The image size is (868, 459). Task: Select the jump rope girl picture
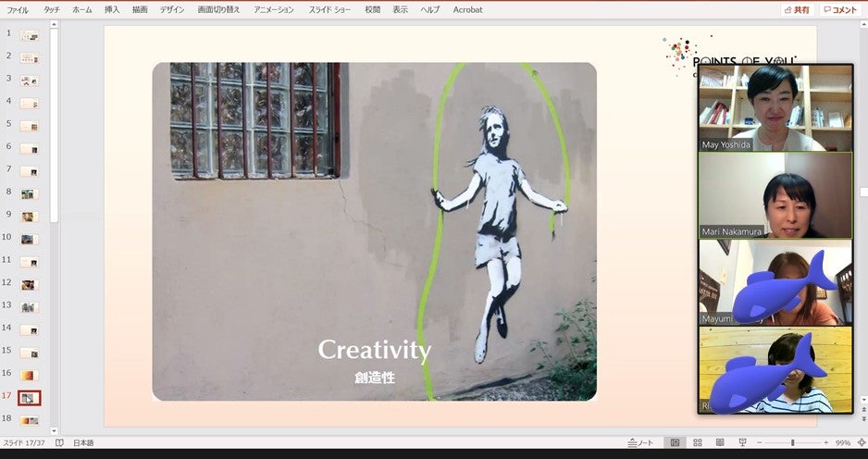375,231
